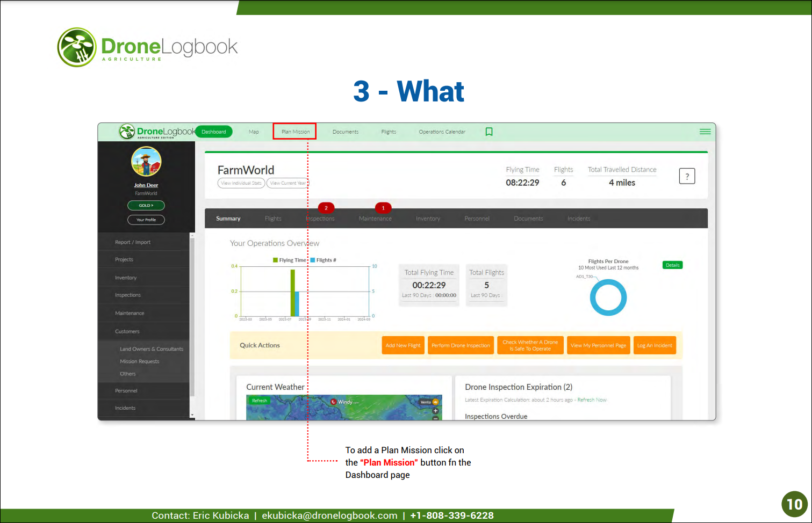Open the Map menu item
The height and width of the screenshot is (523, 812).
click(254, 132)
